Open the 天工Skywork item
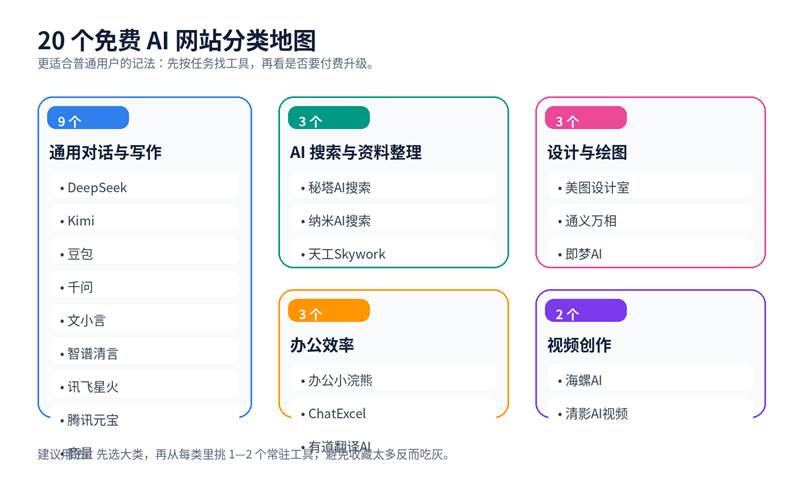 click(393, 254)
